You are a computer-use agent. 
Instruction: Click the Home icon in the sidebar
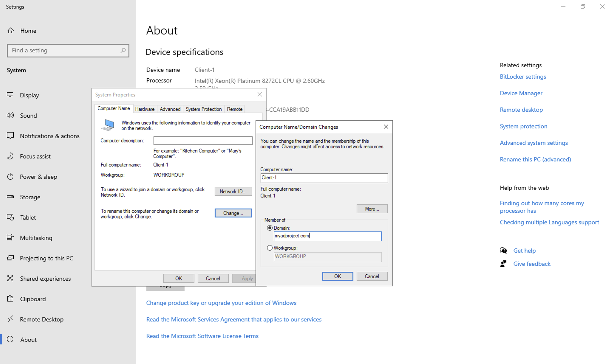point(11,31)
